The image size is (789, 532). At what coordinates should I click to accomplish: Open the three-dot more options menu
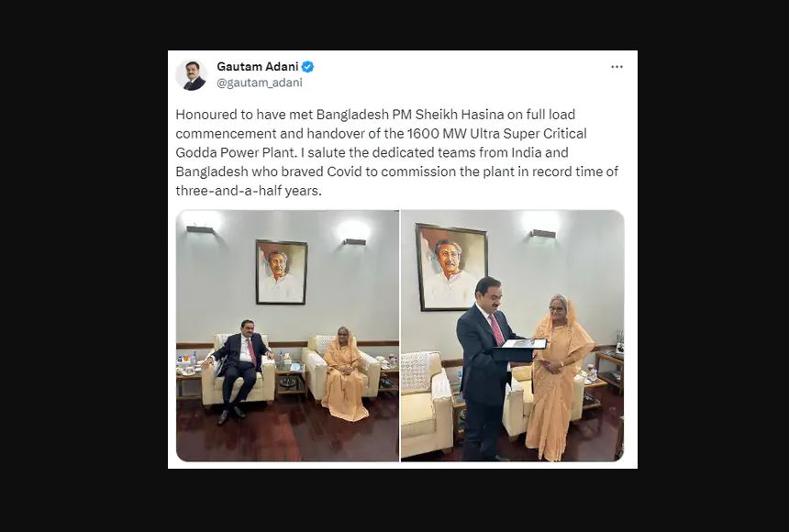point(617,67)
